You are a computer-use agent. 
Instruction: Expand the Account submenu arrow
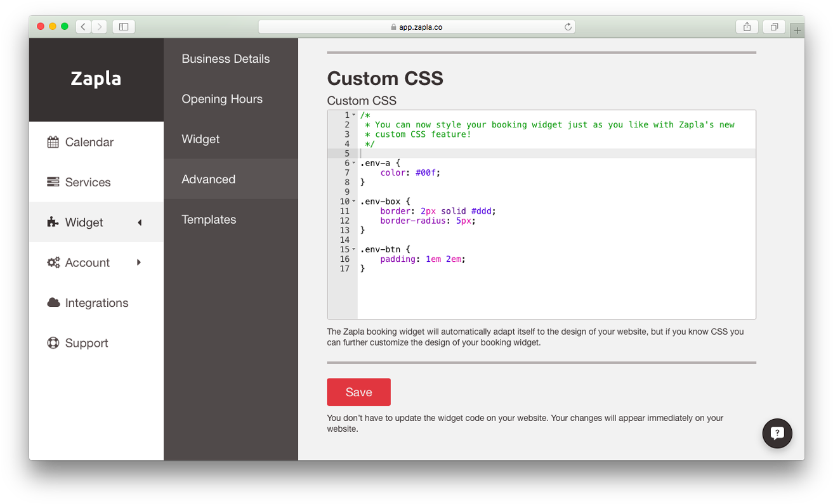coord(139,262)
